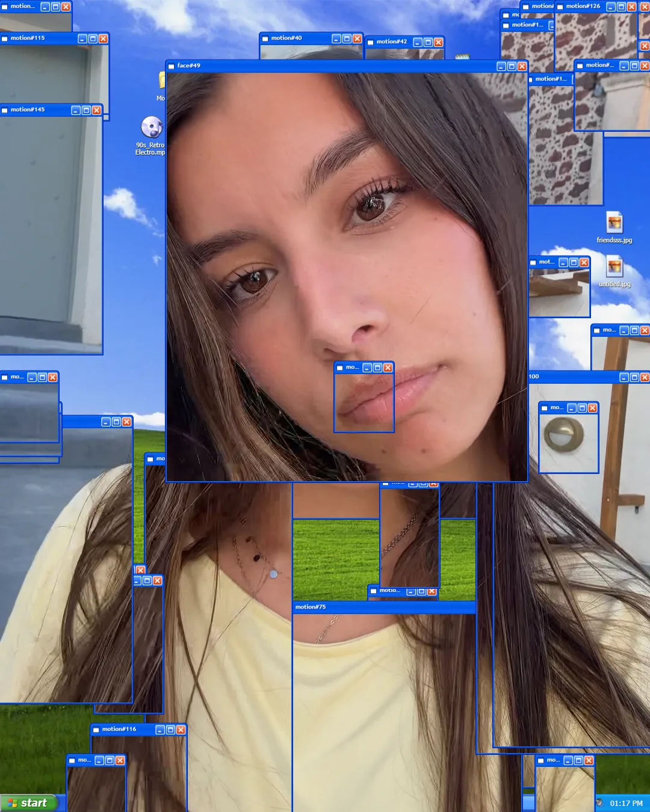The image size is (650, 812).
Task: Close the small window showing the round wall light
Action: pyautogui.click(x=592, y=408)
